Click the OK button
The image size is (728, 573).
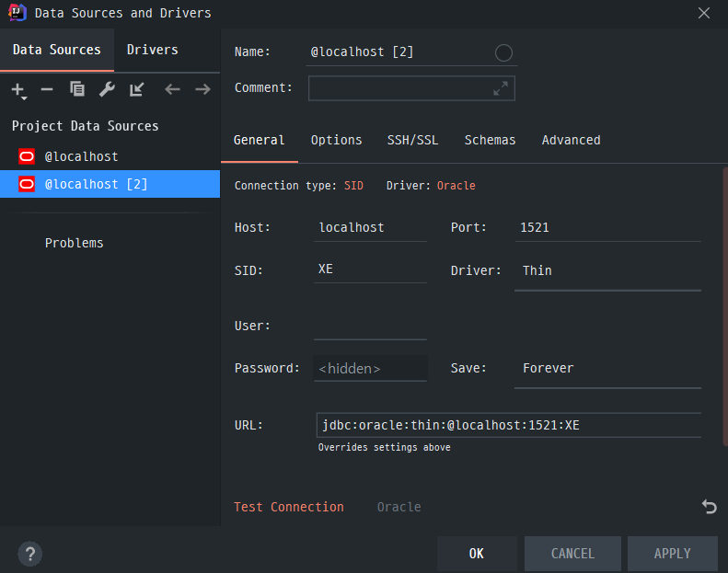(477, 554)
